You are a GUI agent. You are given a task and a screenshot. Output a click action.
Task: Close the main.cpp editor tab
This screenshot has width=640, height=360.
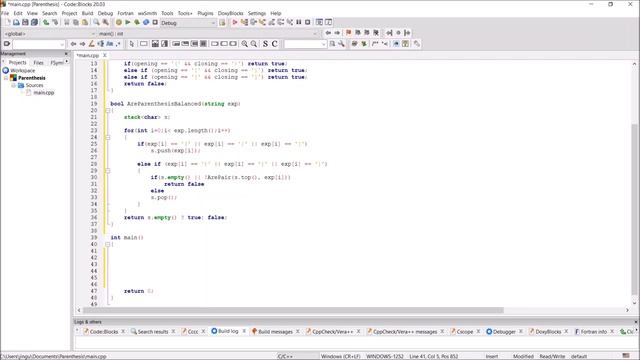click(x=104, y=55)
